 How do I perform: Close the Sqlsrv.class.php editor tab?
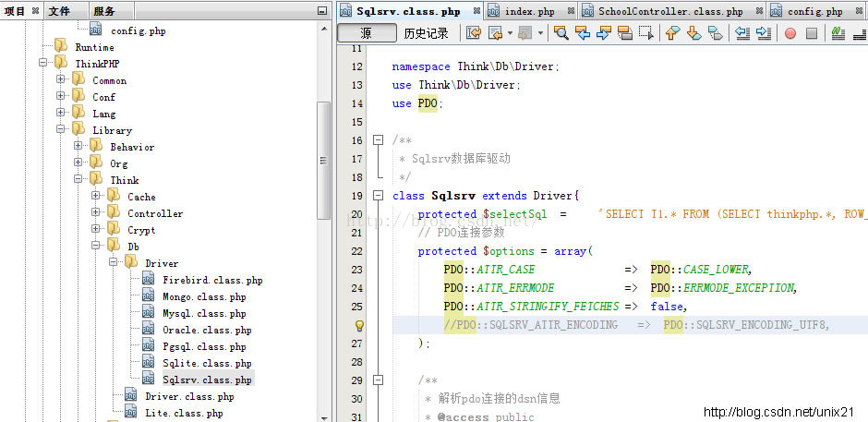tap(476, 11)
